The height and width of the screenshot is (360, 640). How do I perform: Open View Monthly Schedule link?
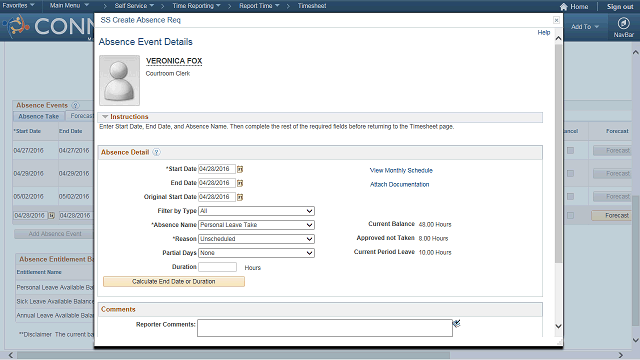coord(401,171)
